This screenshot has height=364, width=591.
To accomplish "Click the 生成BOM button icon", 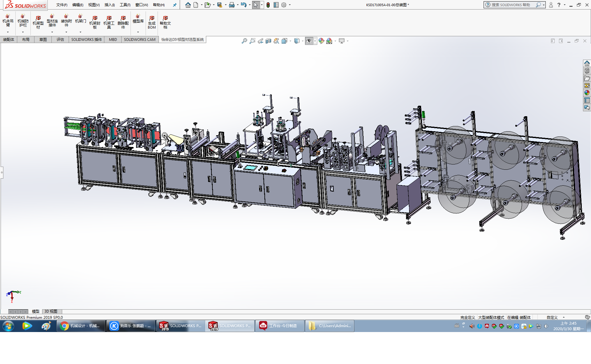I will [152, 18].
